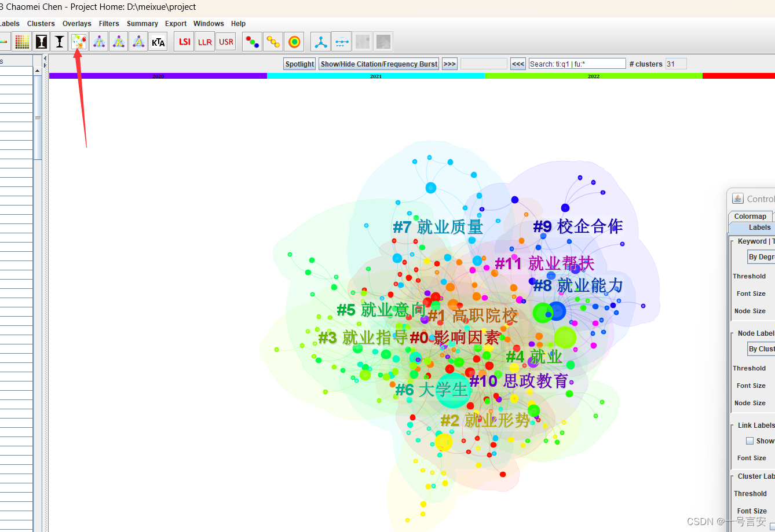The height and width of the screenshot is (532, 775).
Task: Click the blue network node layout icon
Action: click(320, 42)
